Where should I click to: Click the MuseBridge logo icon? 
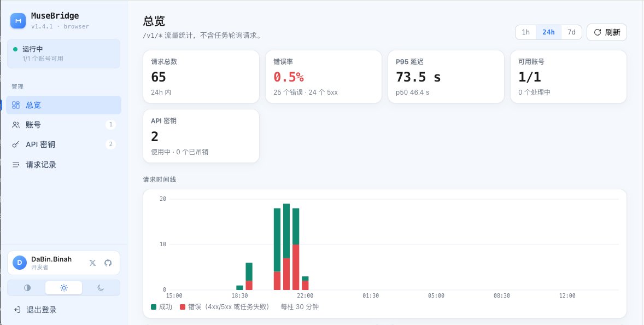(x=18, y=21)
